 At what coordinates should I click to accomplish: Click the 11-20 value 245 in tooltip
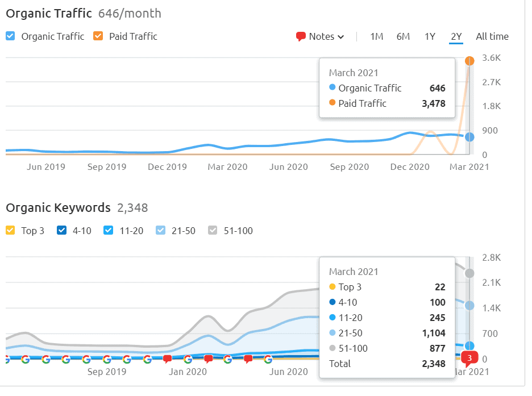437,318
